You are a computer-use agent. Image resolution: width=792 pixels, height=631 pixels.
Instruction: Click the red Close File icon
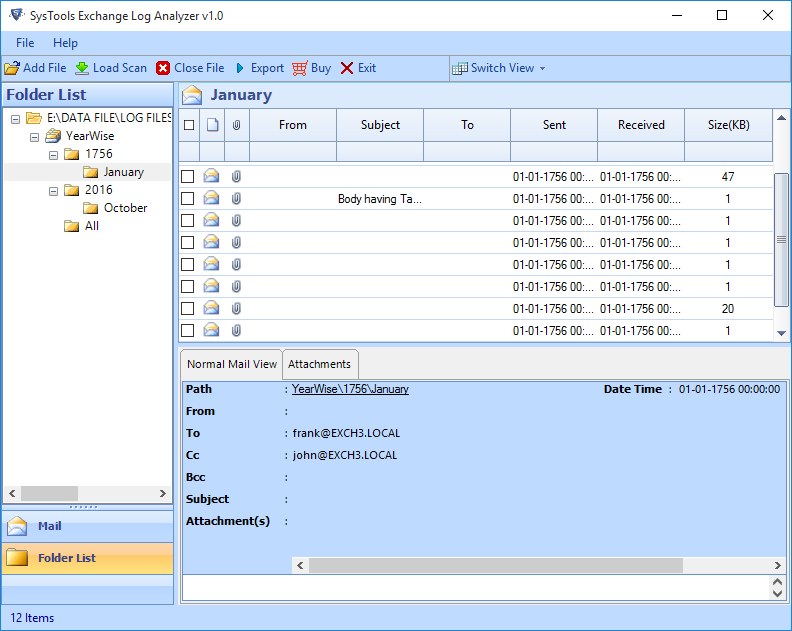point(163,68)
